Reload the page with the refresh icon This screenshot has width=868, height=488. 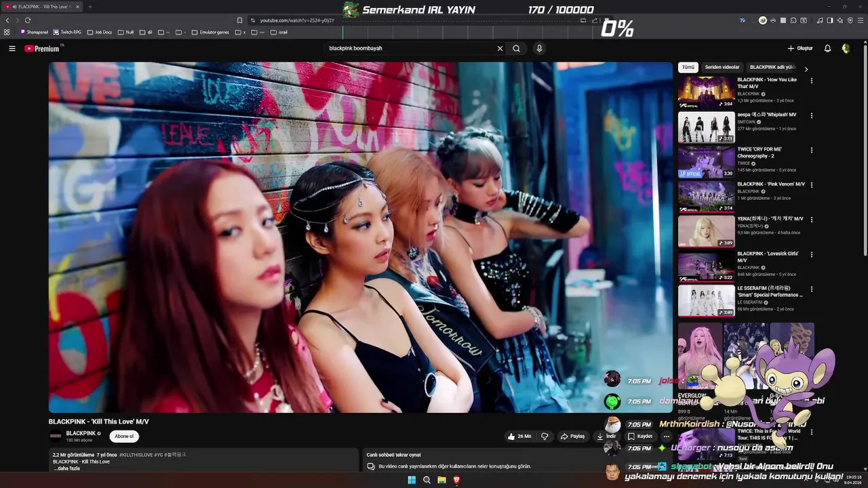[28, 20]
